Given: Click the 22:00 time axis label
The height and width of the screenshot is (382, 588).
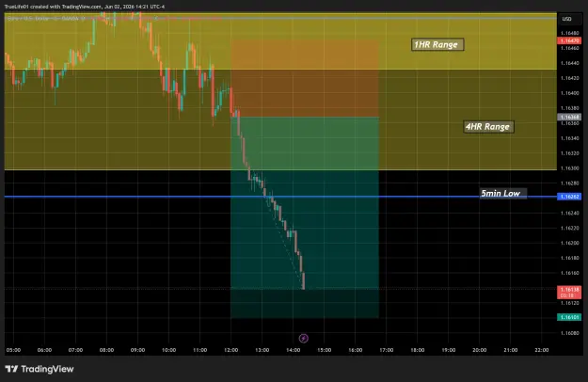Looking at the screenshot, I should point(542,350).
